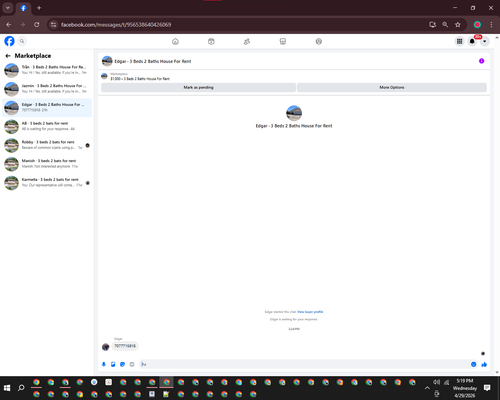Click install app icon in address bar
This screenshot has height=400, width=500.
[x=433, y=25]
